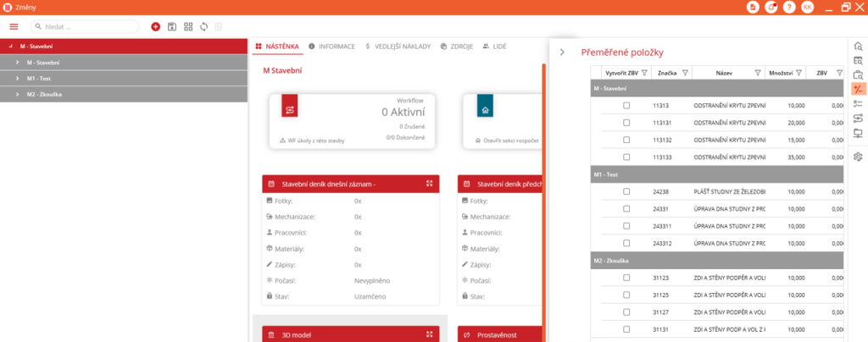Open notifications bell in title bar
This screenshot has width=868, height=342.
(x=771, y=7)
